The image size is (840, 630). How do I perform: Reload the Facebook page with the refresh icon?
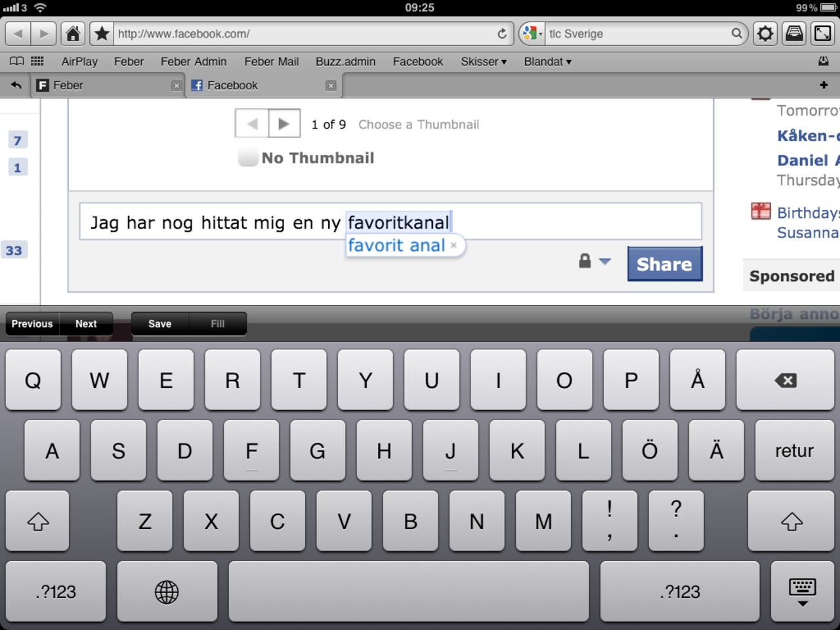502,33
